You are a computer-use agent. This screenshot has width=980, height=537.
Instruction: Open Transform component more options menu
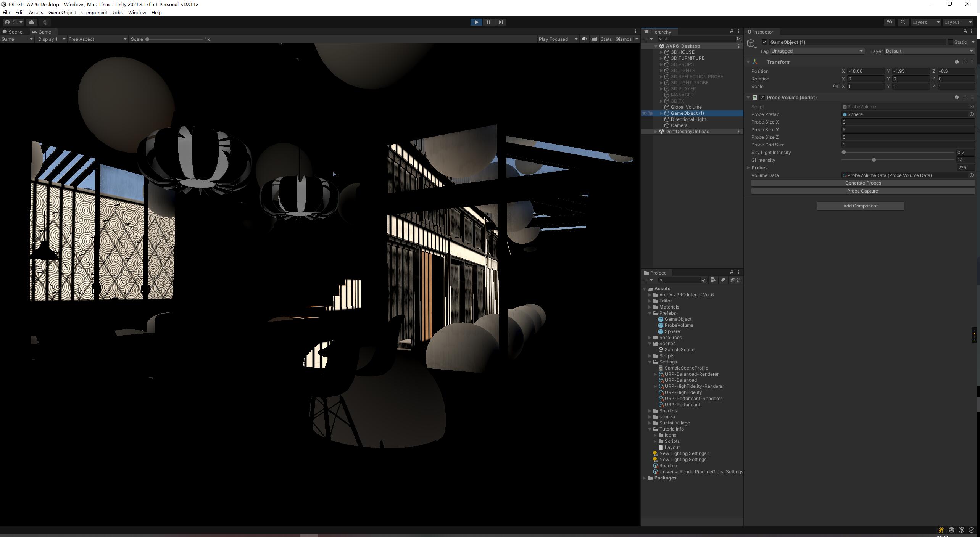tap(972, 62)
